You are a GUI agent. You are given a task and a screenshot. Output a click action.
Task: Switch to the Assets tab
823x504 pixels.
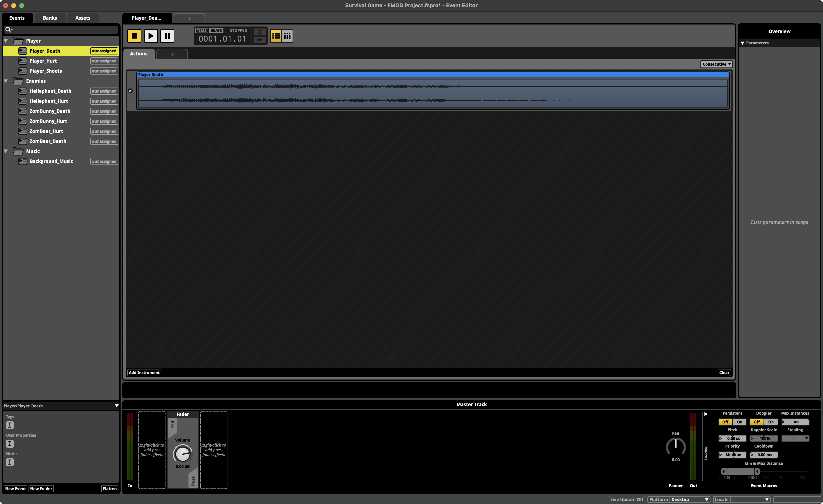[x=83, y=18]
